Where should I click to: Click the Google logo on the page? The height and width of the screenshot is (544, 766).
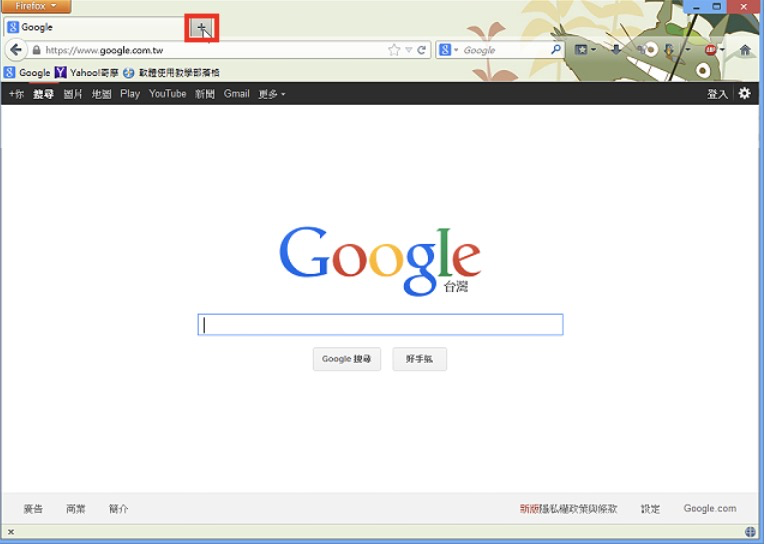click(380, 261)
